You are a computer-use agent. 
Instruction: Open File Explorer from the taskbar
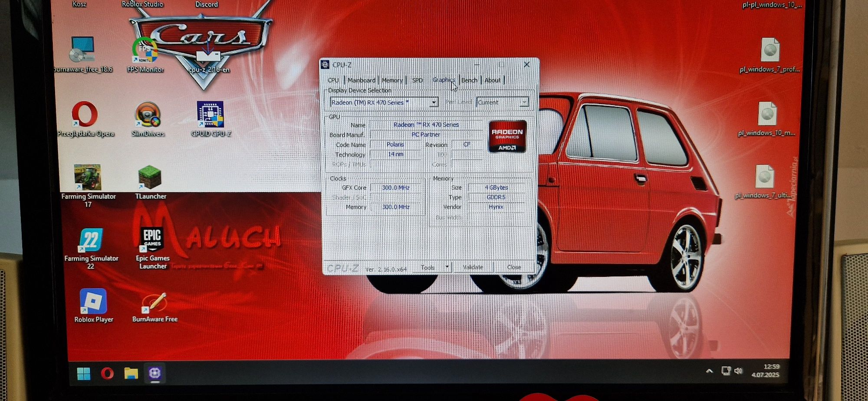(131, 373)
